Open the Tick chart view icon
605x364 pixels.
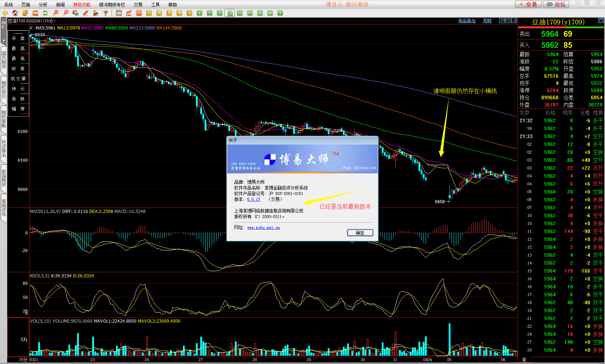(x=139, y=13)
